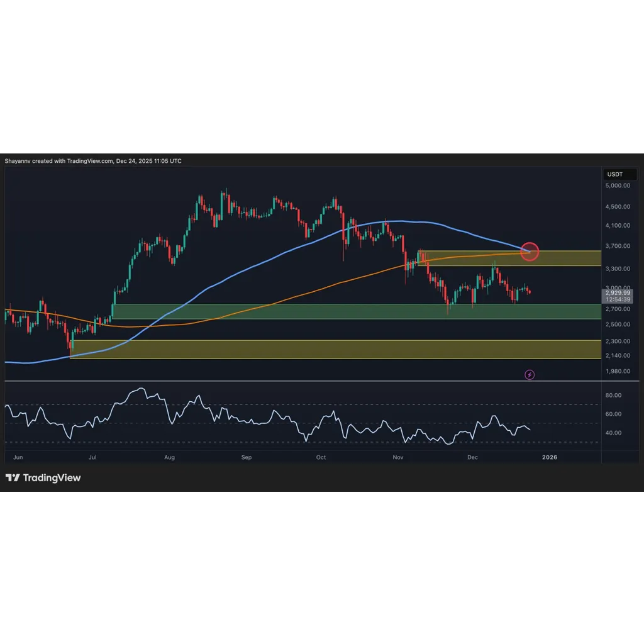The width and height of the screenshot is (644, 644).
Task: Click the 2,300.00 price axis label
Action: [x=618, y=341]
